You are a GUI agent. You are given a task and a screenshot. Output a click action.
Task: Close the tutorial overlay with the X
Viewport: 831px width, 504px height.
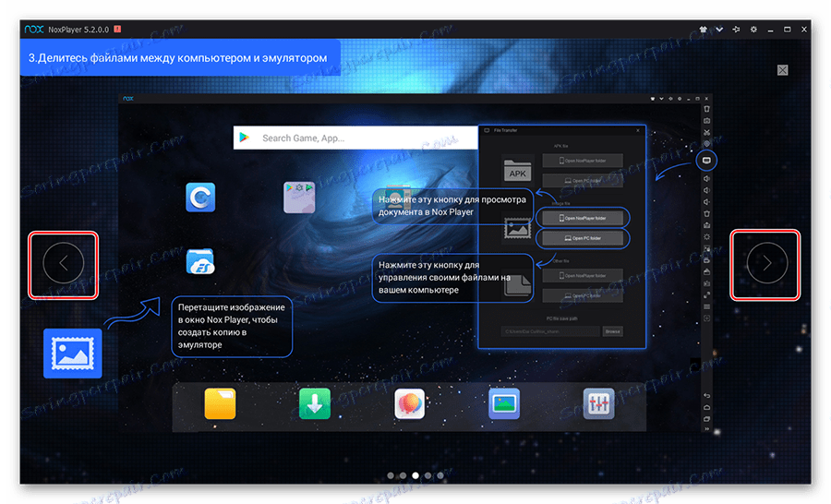point(782,70)
